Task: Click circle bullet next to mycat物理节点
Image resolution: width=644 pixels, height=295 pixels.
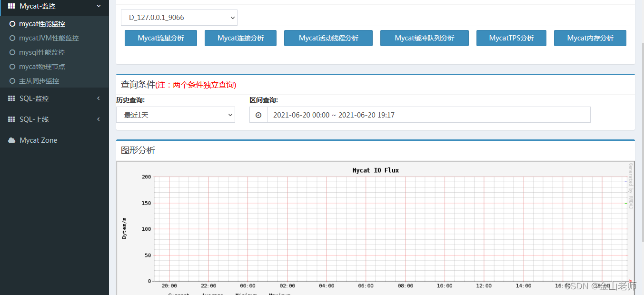Action: 12,67
